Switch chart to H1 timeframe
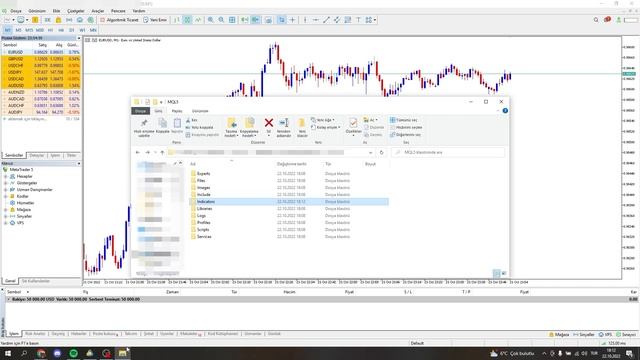This screenshot has height=360, width=640. [x=50, y=30]
